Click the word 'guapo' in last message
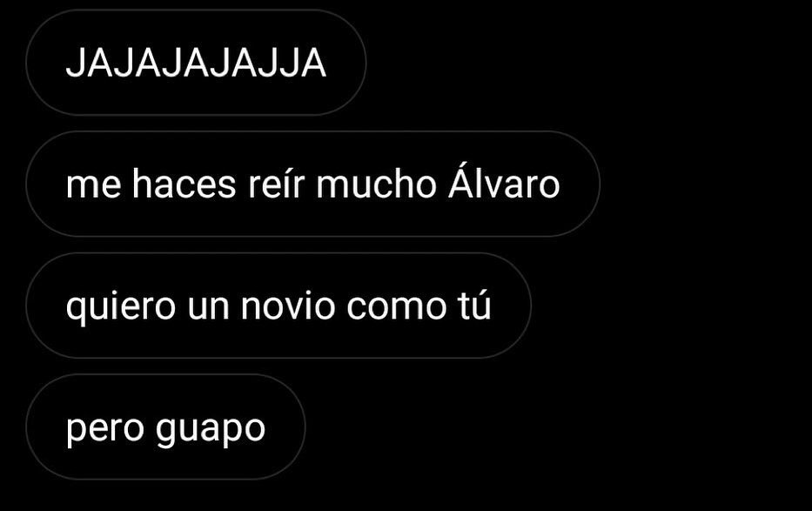This screenshot has height=511, width=812. (x=211, y=431)
